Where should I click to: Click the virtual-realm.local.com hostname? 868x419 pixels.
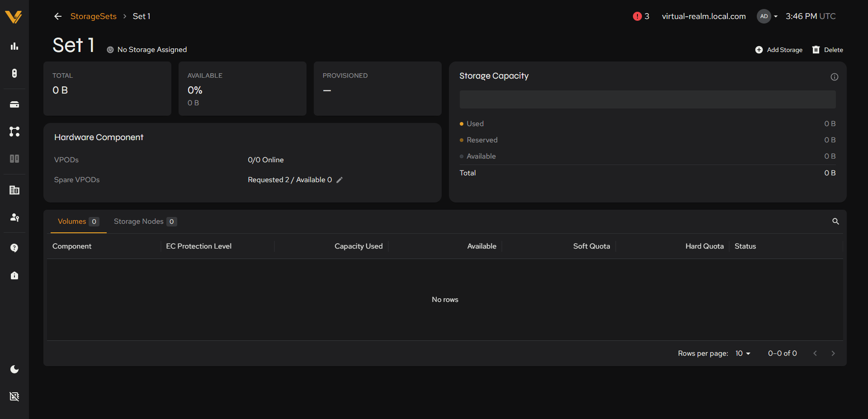(704, 16)
